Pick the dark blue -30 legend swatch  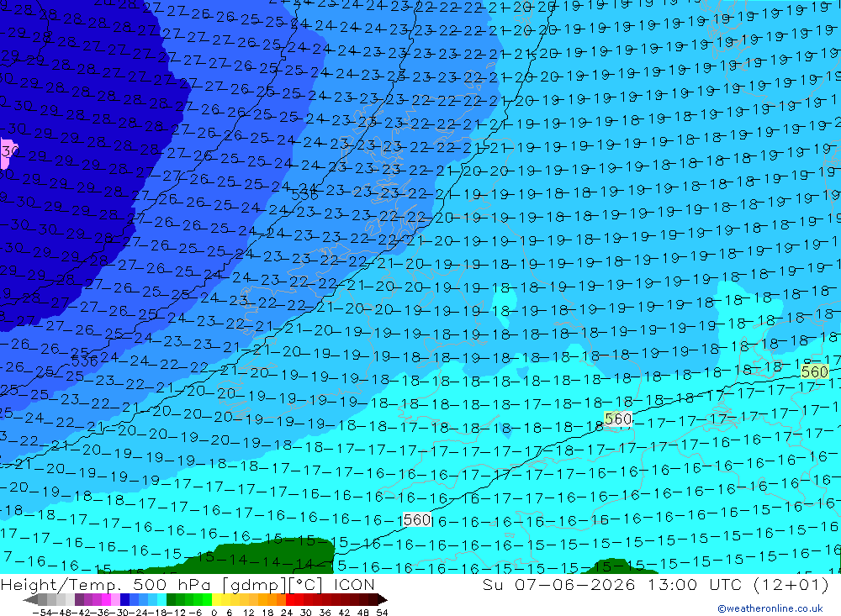point(124,599)
